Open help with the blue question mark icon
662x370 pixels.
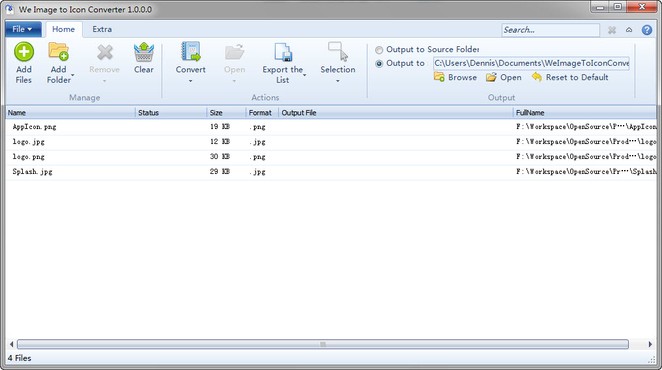pyautogui.click(x=647, y=30)
